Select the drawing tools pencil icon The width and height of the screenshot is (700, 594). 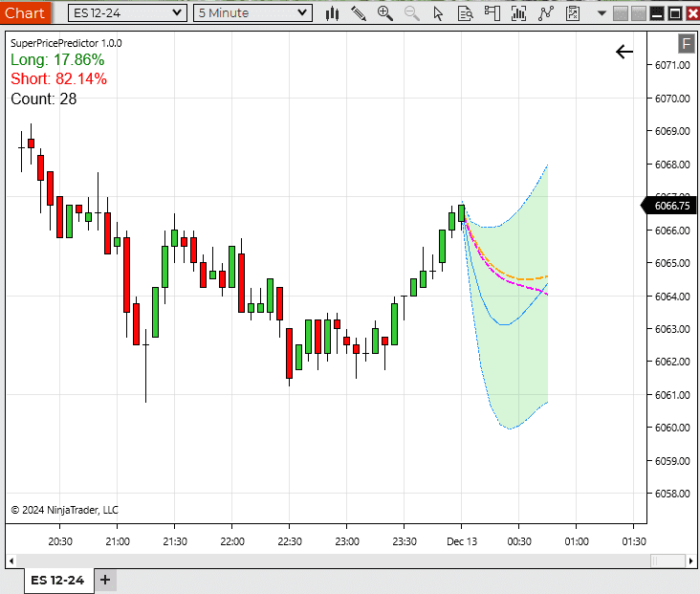click(x=359, y=13)
